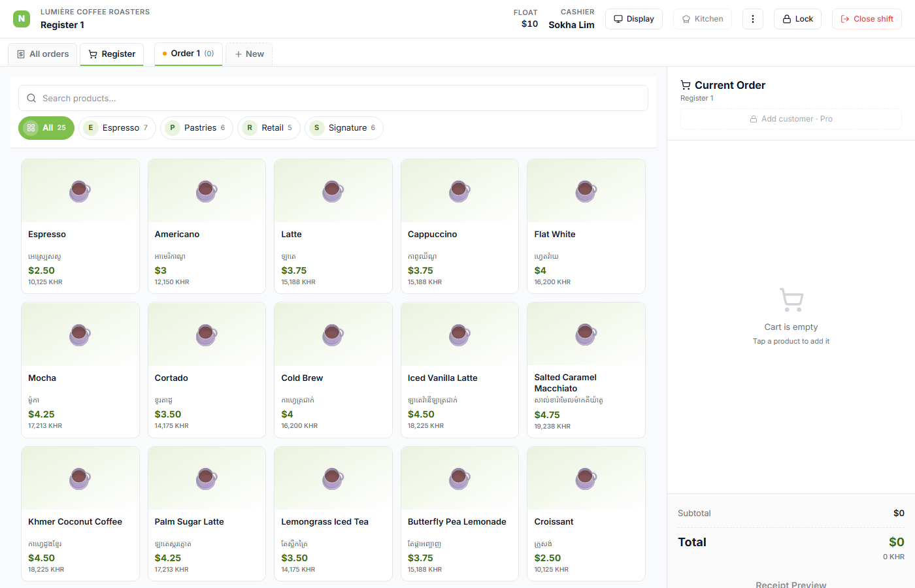Viewport: 915px width, 588px height.
Task: Add Flat White to the order
Action: 586,226
